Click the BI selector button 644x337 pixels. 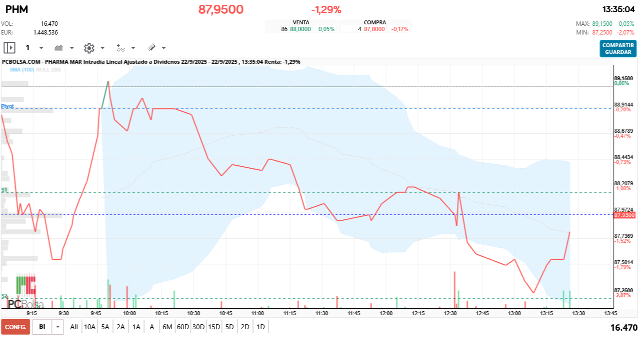(42, 327)
